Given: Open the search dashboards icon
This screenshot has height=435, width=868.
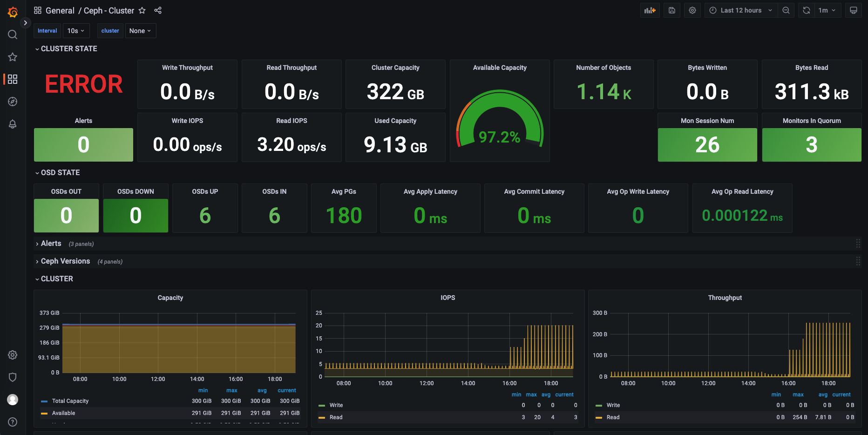Looking at the screenshot, I should (x=13, y=34).
